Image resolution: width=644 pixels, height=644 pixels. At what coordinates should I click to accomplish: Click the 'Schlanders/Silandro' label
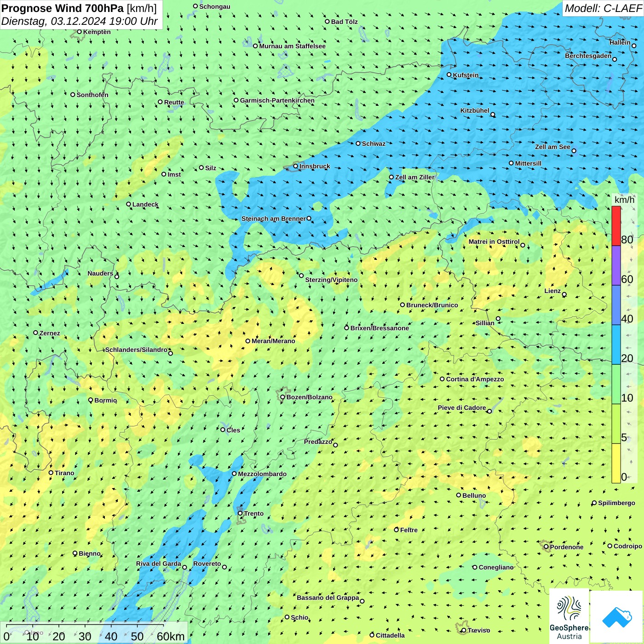[136, 350]
